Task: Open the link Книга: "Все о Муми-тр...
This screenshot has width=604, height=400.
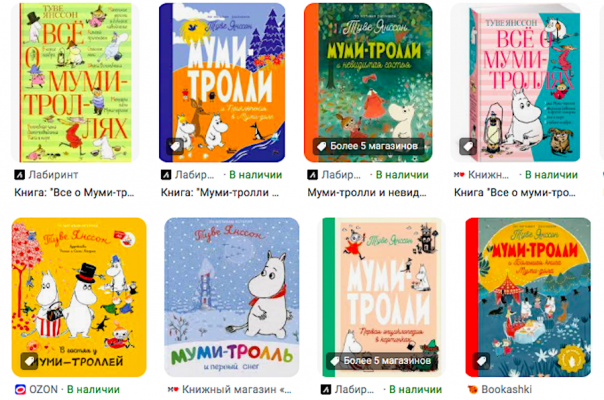Action: (74, 192)
